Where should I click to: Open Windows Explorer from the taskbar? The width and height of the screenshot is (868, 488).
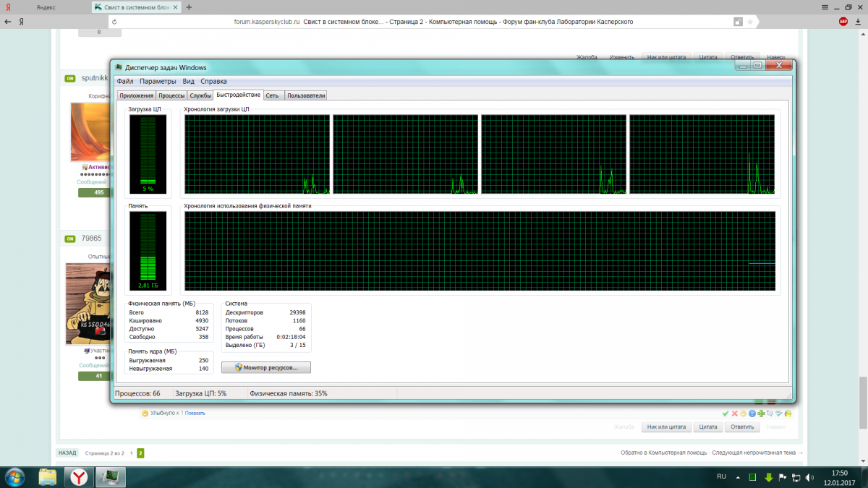(48, 476)
